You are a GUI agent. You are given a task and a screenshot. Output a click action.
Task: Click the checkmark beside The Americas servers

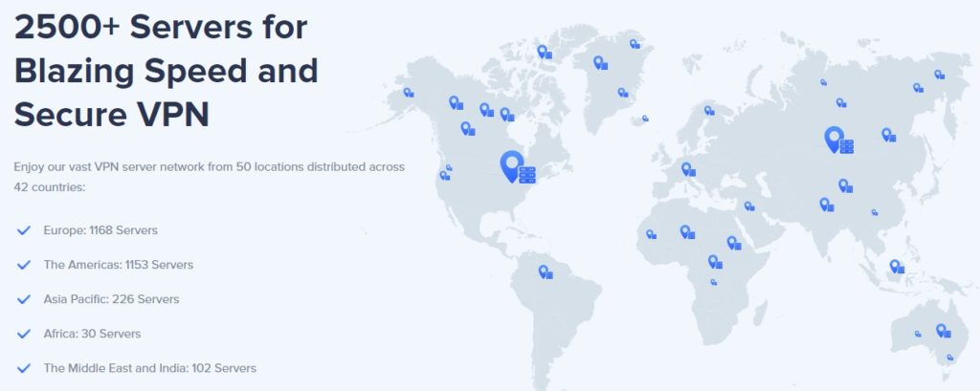(x=24, y=265)
